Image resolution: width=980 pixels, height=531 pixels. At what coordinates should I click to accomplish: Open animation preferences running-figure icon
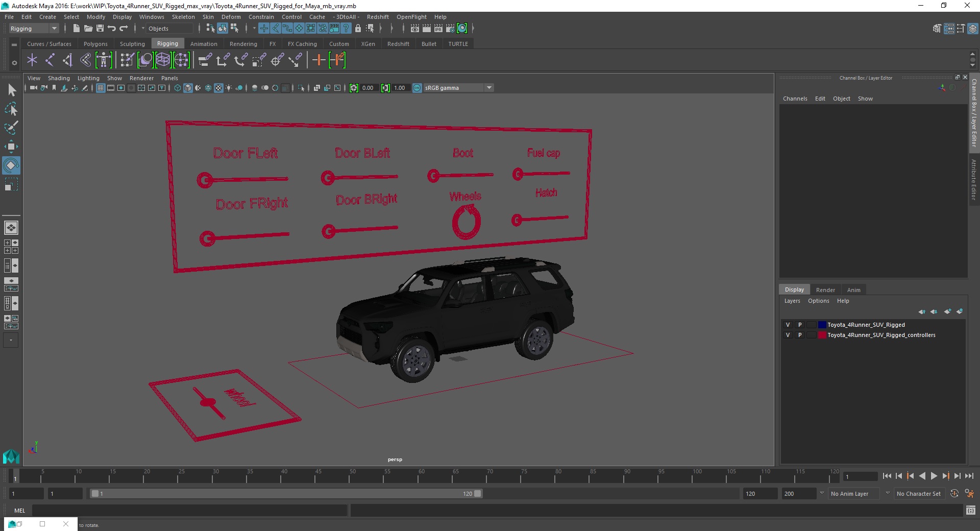click(x=969, y=494)
